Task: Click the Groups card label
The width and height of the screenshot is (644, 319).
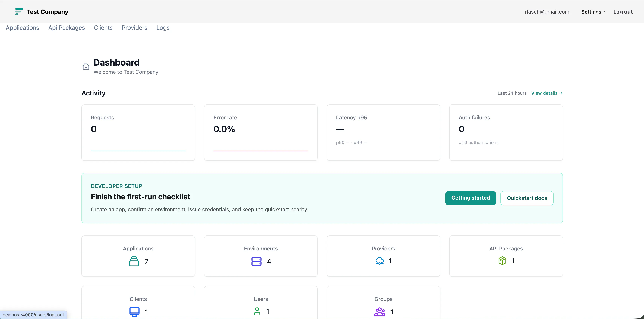Action: coord(383,299)
